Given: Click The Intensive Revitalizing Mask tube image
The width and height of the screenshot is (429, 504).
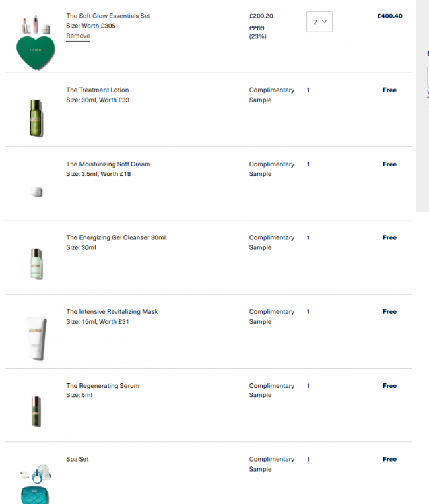Looking at the screenshot, I should pyautogui.click(x=36, y=338).
